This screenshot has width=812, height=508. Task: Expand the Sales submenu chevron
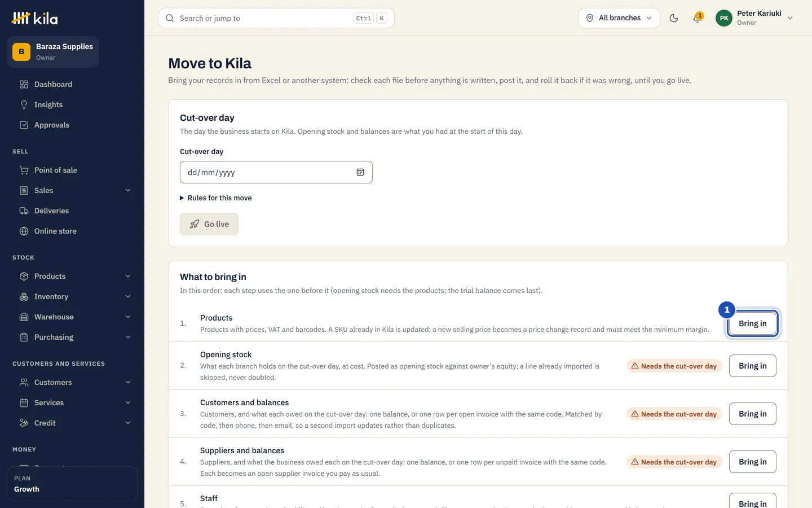coord(128,191)
